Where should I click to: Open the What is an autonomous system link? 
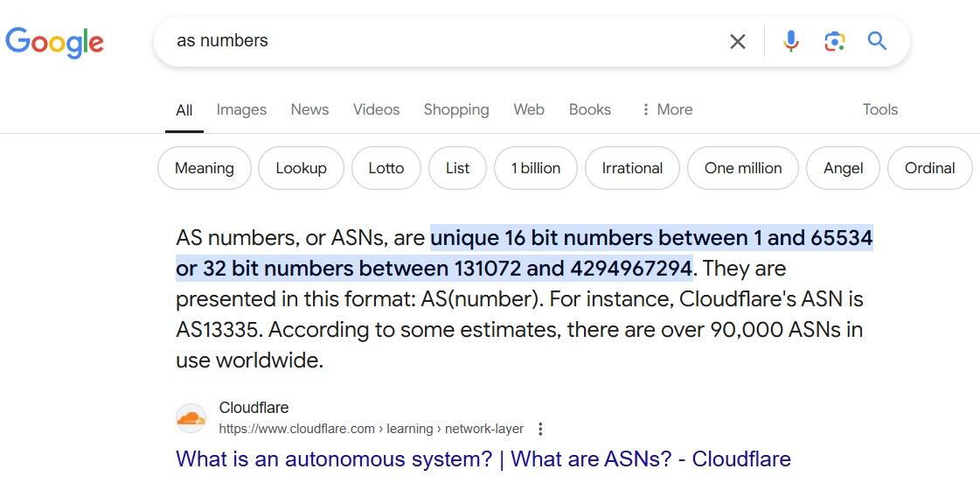(483, 459)
